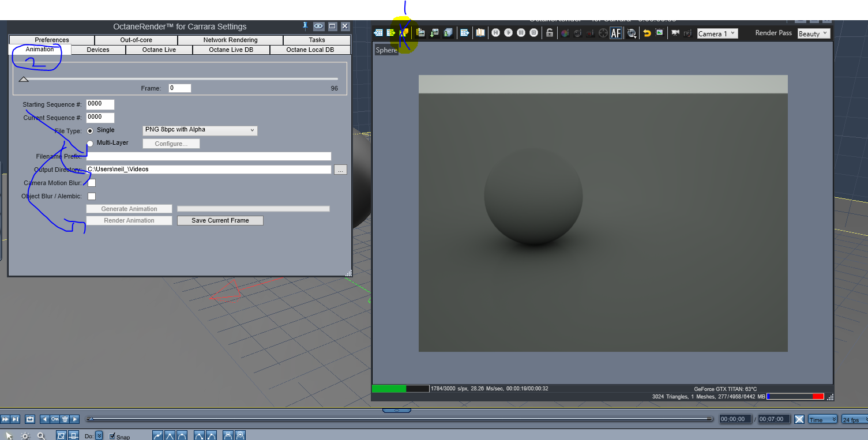Click the green picture icon in Octane toolbar
Viewport: 868px width, 440px height.
point(659,33)
